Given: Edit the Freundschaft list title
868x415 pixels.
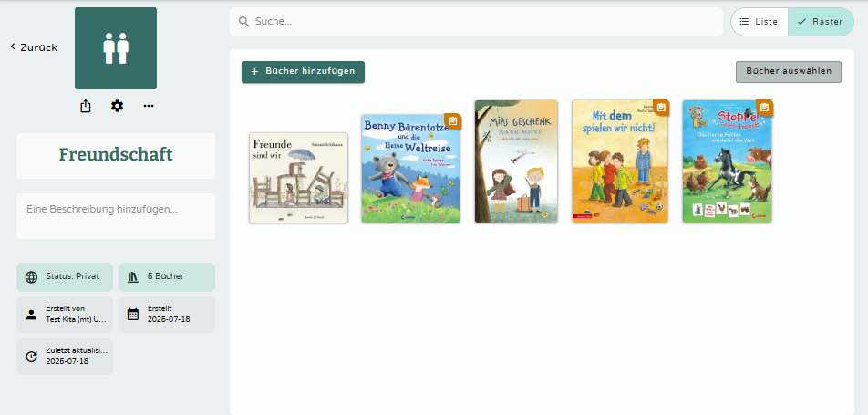Looking at the screenshot, I should point(116,154).
